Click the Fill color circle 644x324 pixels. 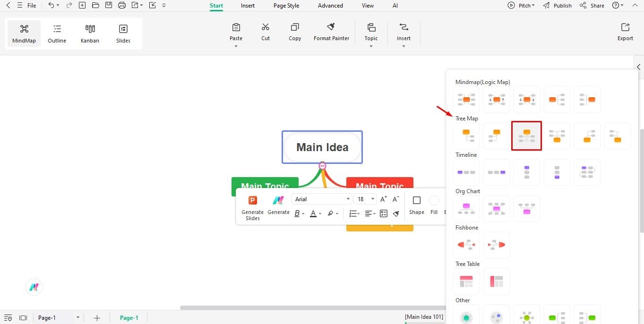point(434,200)
